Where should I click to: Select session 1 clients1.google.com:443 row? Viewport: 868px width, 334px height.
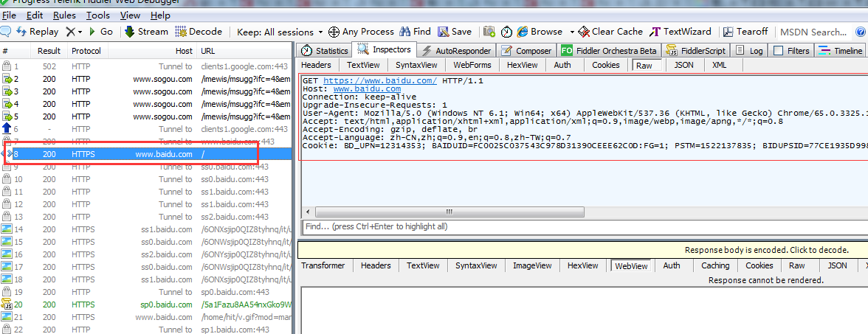point(146,66)
